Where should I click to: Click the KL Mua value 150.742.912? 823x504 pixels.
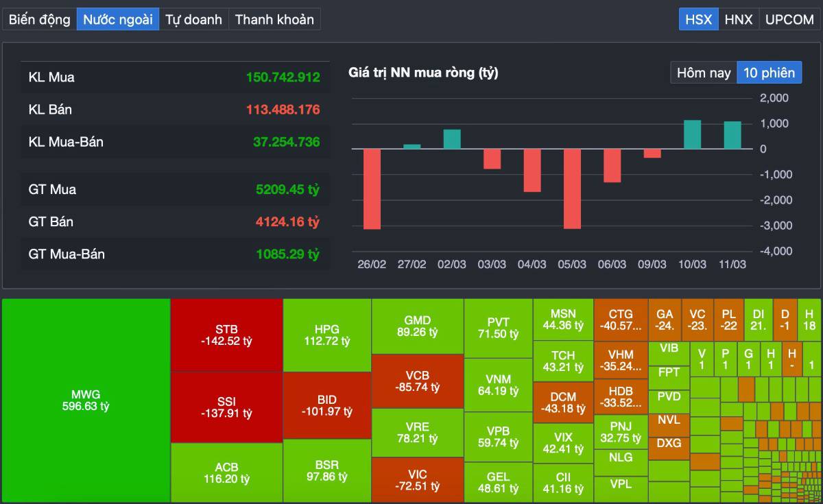[x=283, y=77]
